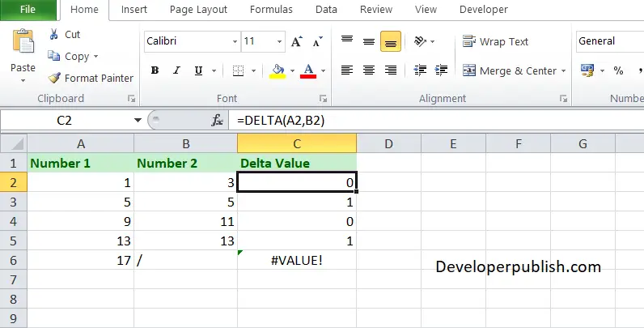Expand Copy dropdown arrow
Screen dimensions: 644x328
click(95, 57)
